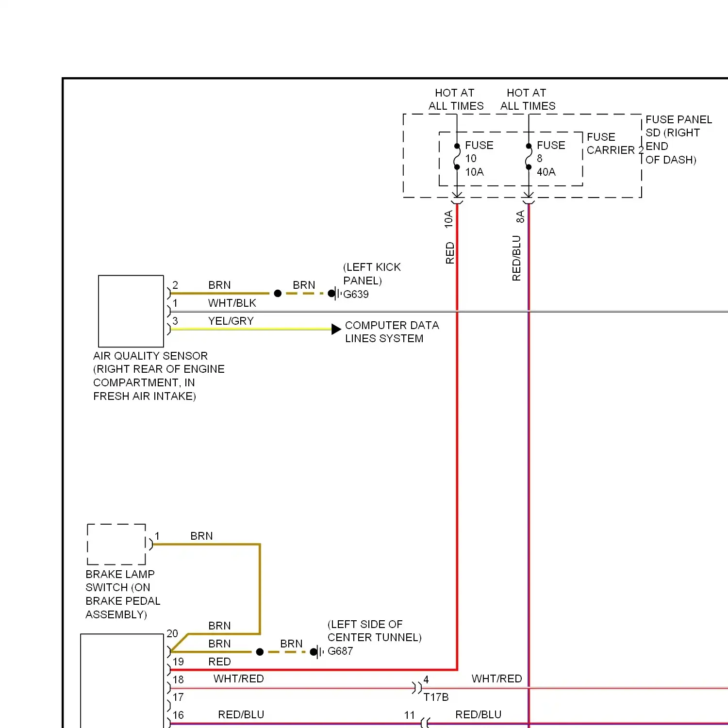Click pin number 17 on the module
Screen dimensions: 728x728
pos(178,697)
